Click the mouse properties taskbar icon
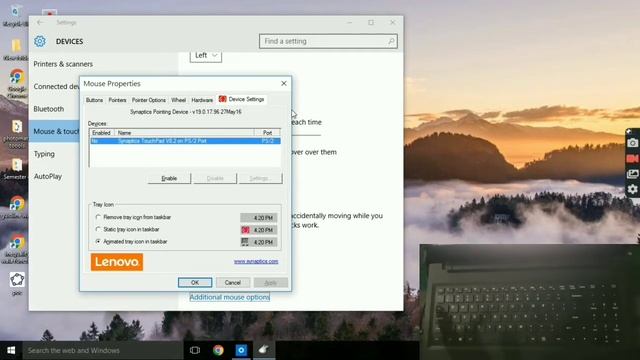 (x=264, y=350)
